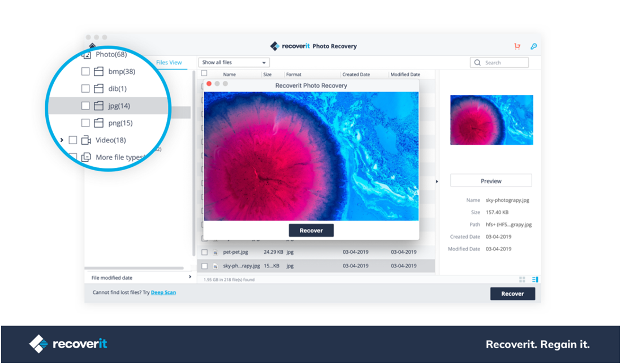Click the shopping cart purchase icon
Viewport: 621px width, 364px height.
pyautogui.click(x=517, y=46)
